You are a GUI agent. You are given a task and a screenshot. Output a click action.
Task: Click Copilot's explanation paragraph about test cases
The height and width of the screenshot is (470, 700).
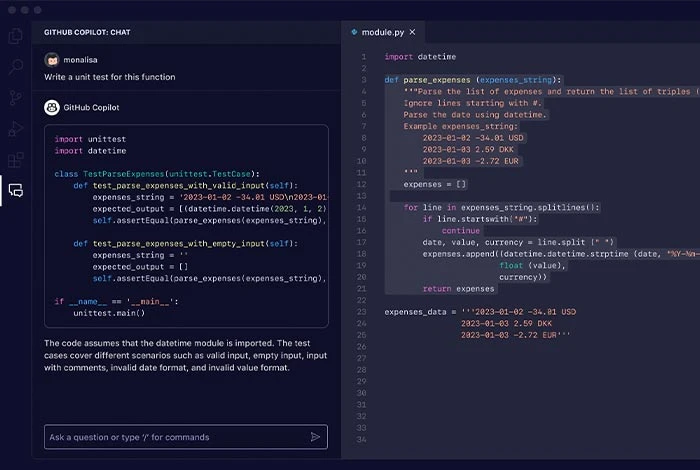click(x=185, y=355)
